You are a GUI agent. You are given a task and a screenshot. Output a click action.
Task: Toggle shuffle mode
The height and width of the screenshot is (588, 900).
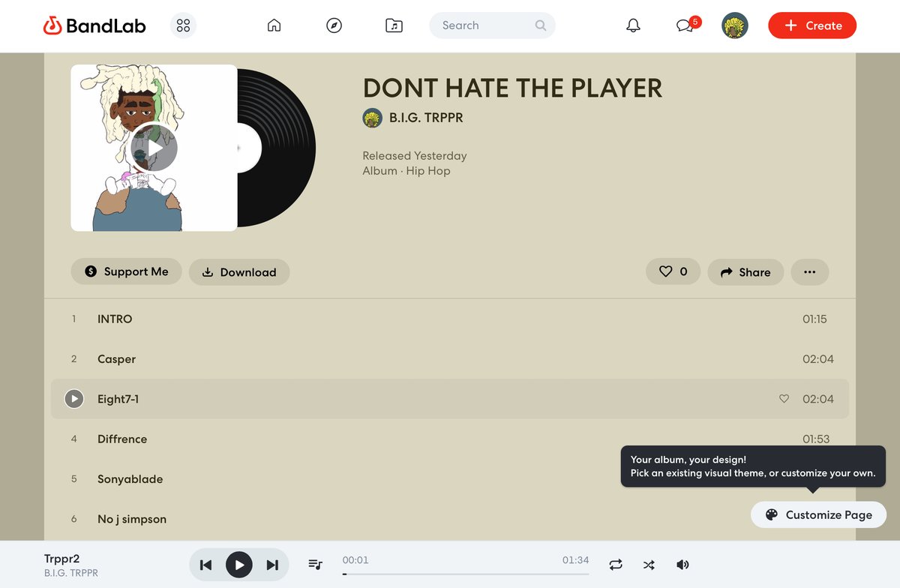[x=649, y=564]
